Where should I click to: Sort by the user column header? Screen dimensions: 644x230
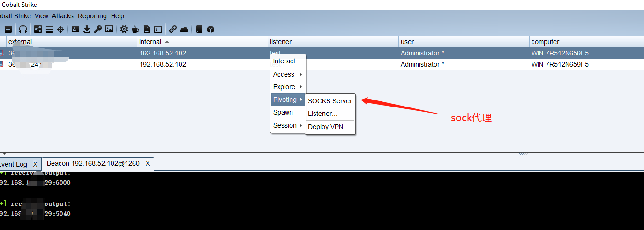464,42
